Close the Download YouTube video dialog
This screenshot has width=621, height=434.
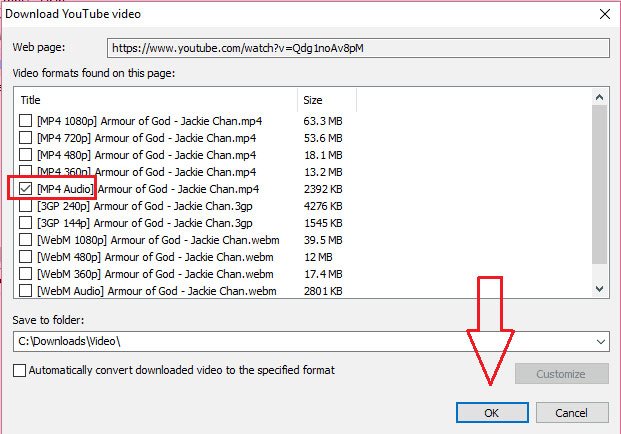605,14
